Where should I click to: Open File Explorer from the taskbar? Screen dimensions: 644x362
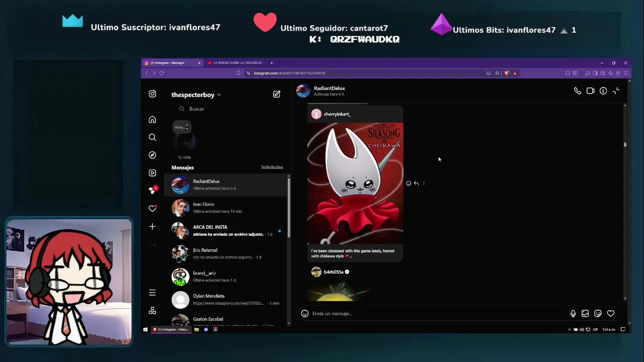tap(197, 330)
